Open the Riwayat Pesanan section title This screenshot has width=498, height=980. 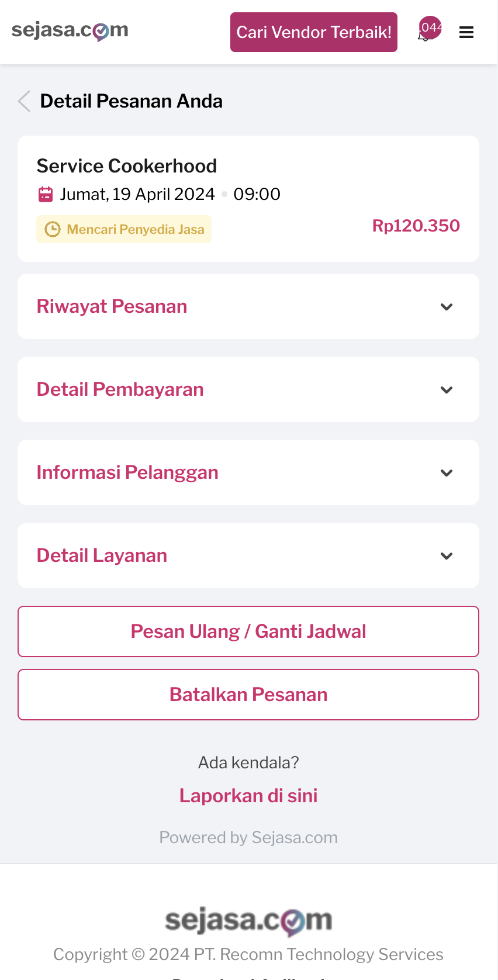tap(112, 306)
